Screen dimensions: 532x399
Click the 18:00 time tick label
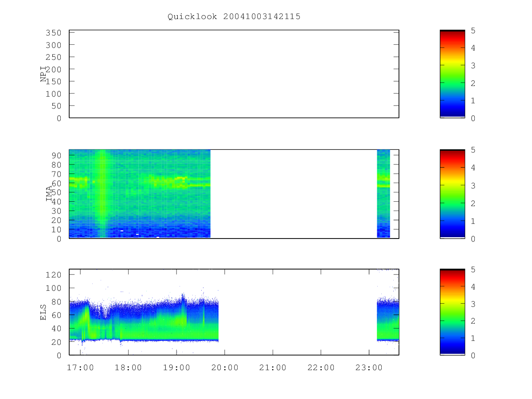coord(128,368)
